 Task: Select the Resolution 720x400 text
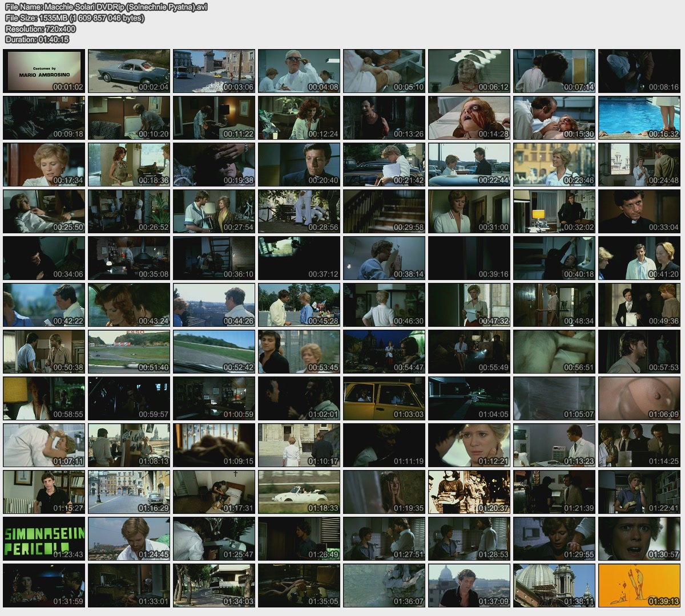[x=41, y=29]
